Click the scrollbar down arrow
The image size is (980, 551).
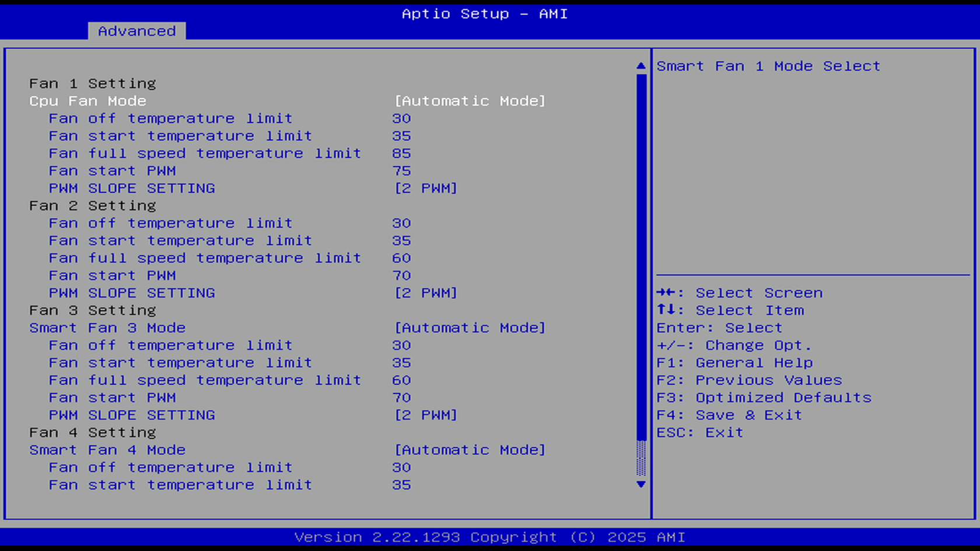(x=641, y=485)
